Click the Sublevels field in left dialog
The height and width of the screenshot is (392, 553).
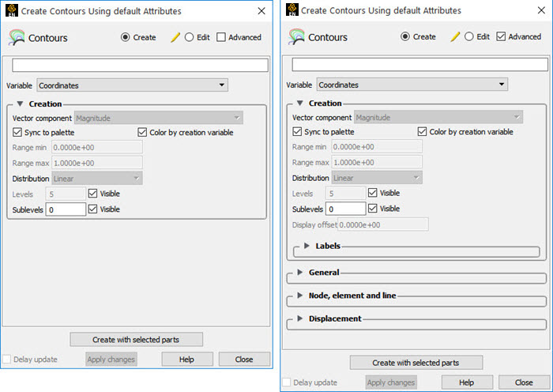[66, 209]
